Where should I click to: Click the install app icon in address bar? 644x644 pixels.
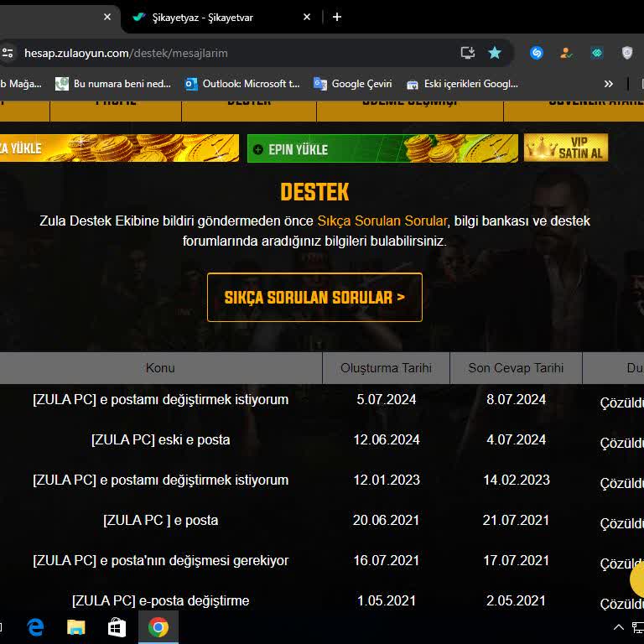click(467, 53)
